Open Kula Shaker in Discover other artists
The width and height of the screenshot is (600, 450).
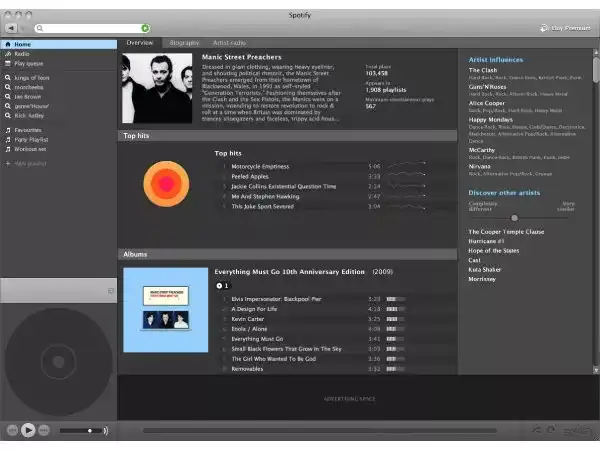point(484,269)
